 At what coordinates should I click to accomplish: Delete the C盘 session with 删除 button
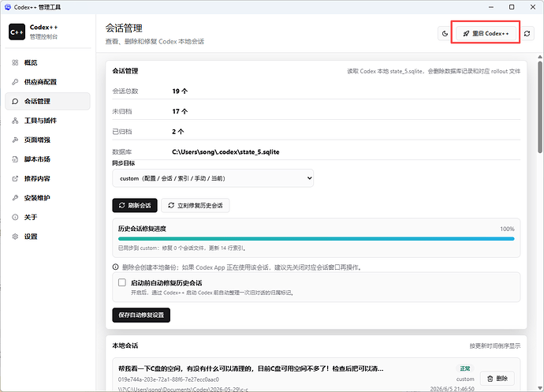[497, 379]
